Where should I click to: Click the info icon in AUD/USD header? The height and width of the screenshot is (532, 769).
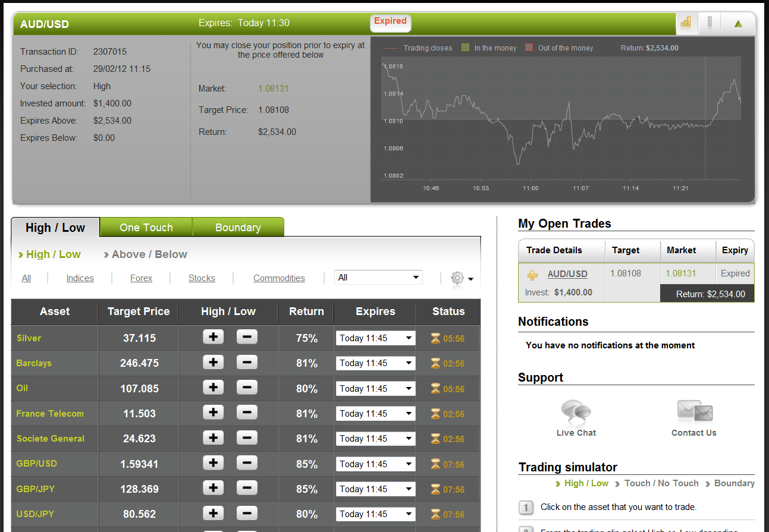pyautogui.click(x=710, y=23)
